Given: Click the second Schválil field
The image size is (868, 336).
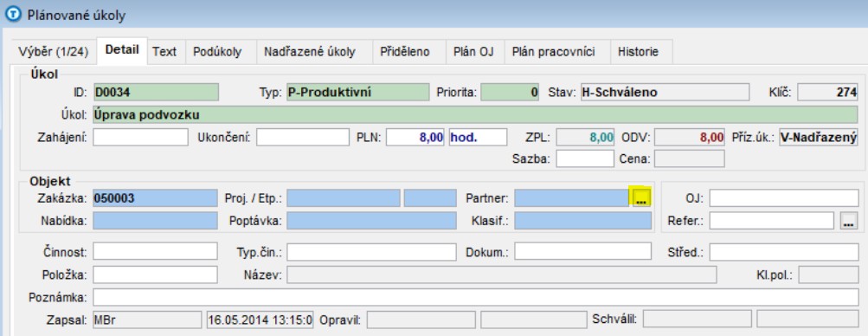Looking at the screenshot, I should (x=807, y=320).
